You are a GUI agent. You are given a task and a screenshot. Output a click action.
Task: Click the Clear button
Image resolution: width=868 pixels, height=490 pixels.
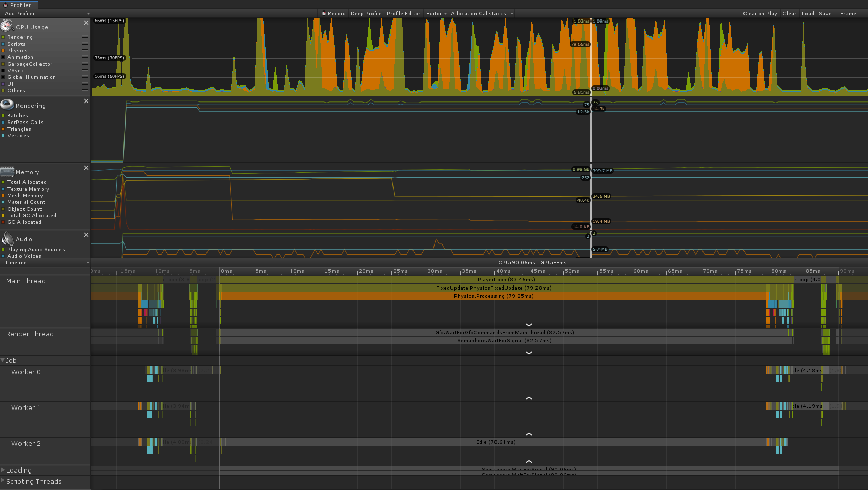789,14
